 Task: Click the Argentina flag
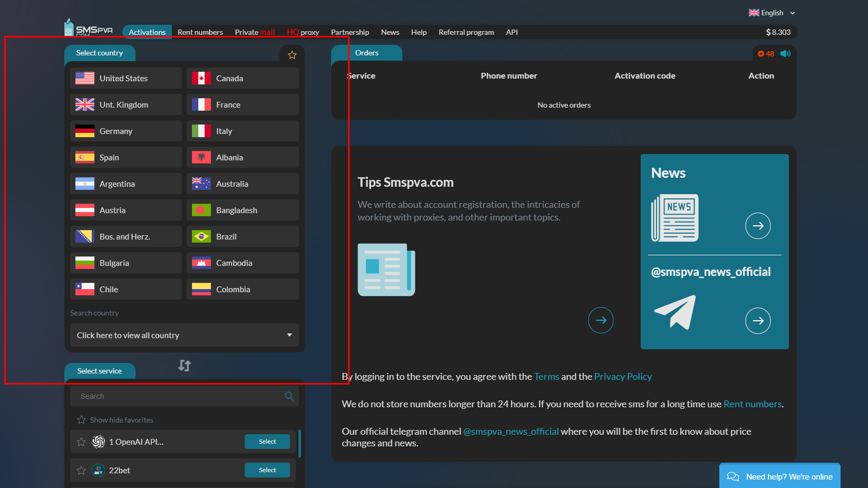point(85,184)
